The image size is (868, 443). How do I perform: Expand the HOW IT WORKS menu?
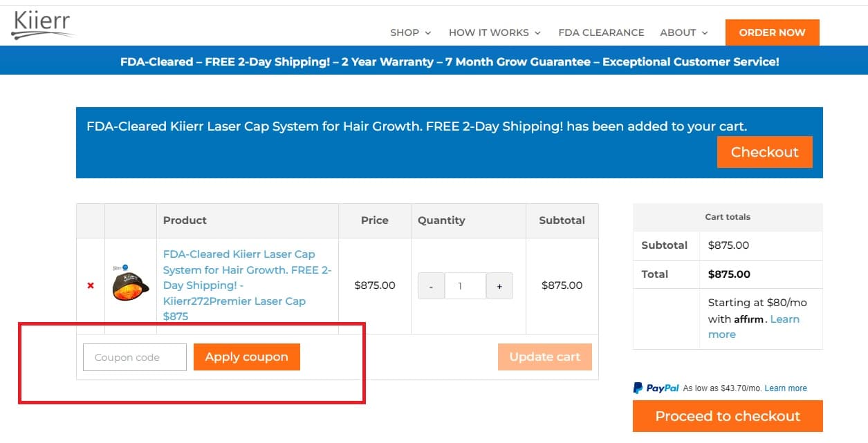point(489,32)
